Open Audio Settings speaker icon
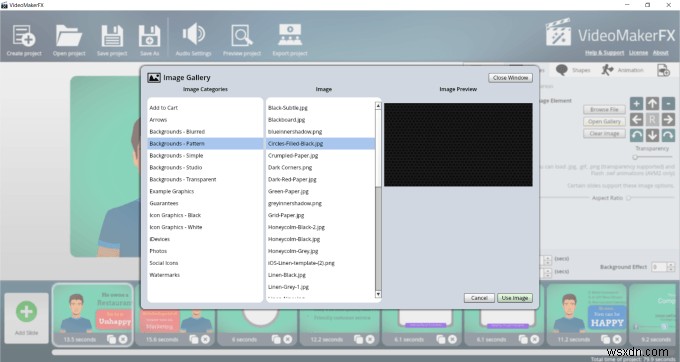 coord(193,34)
